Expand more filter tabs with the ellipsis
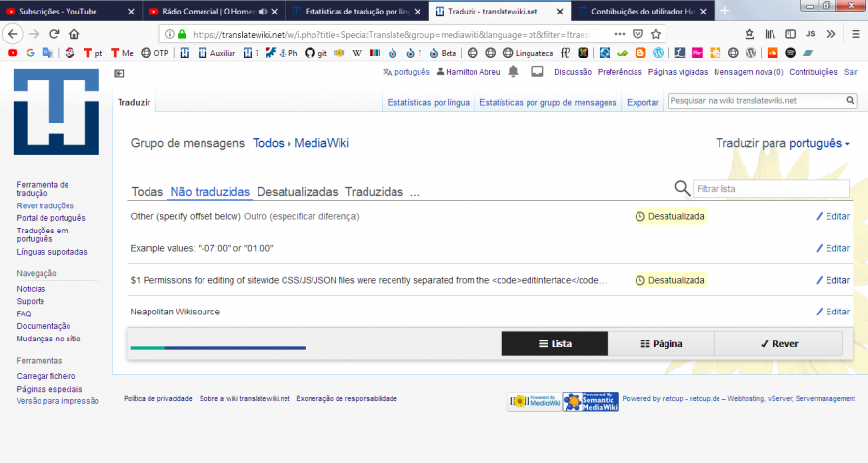The image size is (868, 463). 415,192
